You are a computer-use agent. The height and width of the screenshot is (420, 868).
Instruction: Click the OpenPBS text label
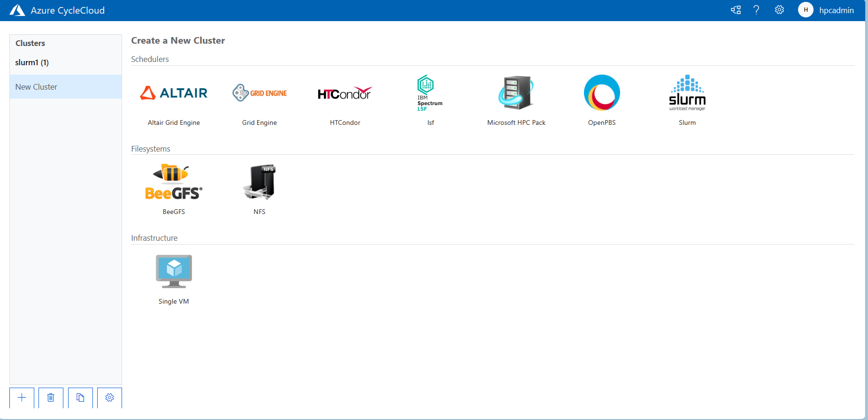click(x=602, y=122)
